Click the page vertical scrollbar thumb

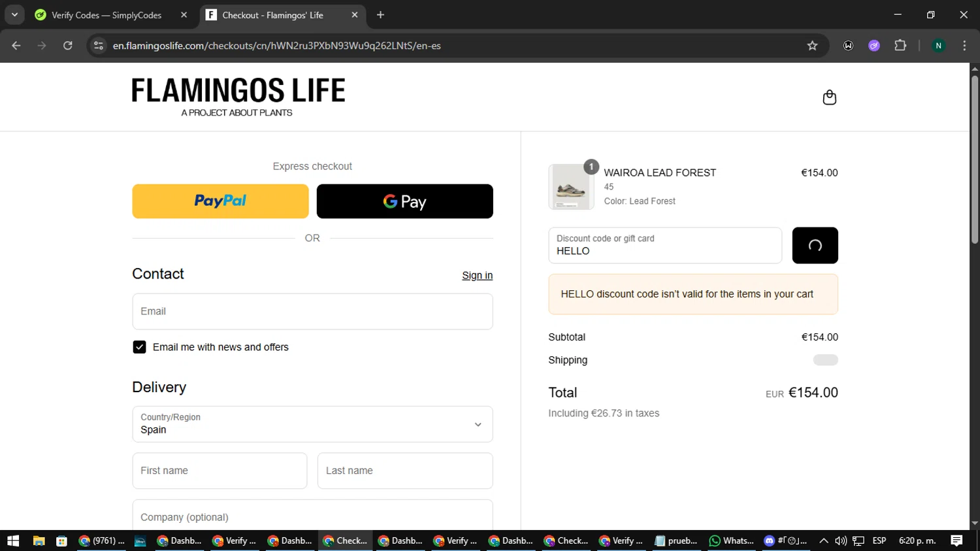click(975, 159)
